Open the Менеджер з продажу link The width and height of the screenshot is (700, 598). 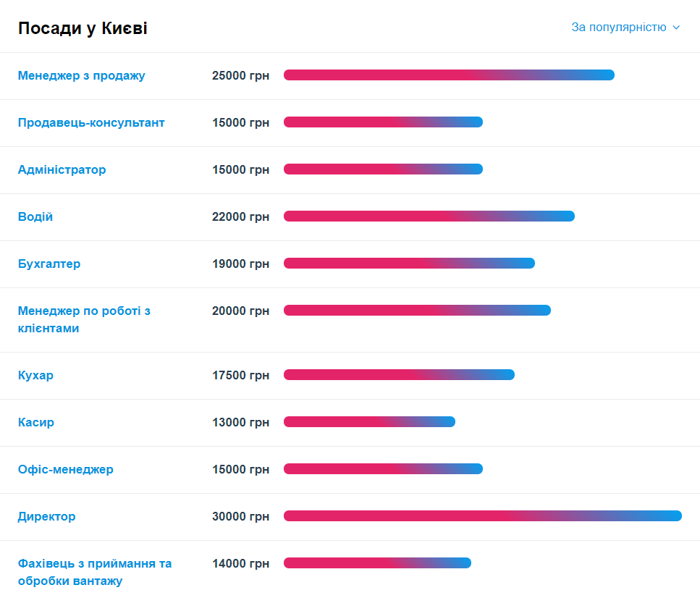(x=81, y=75)
